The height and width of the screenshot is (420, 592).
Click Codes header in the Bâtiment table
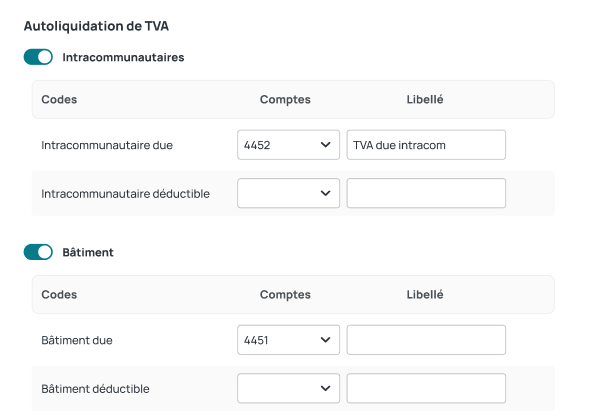[59, 295]
